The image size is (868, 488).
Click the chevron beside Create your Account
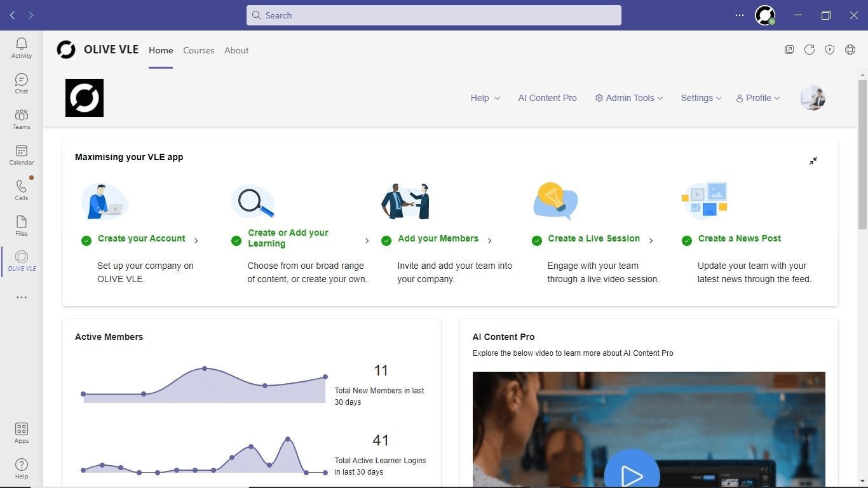pos(196,240)
